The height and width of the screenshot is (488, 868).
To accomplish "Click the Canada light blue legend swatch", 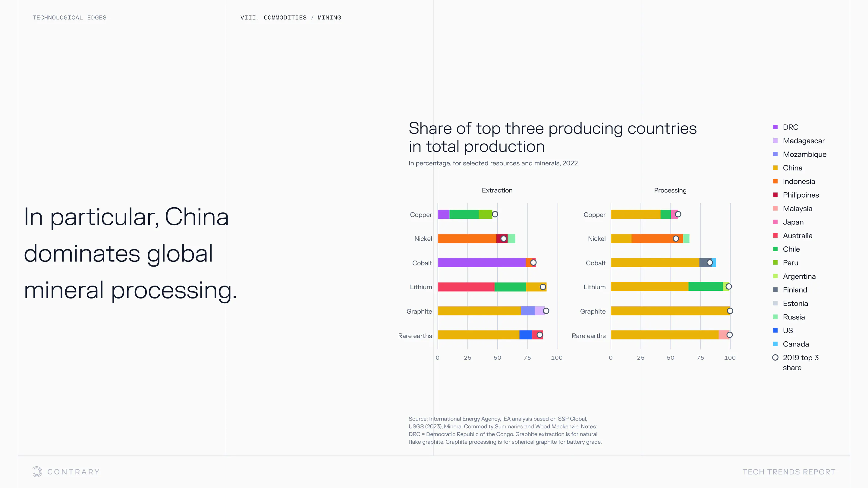I will [x=775, y=344].
